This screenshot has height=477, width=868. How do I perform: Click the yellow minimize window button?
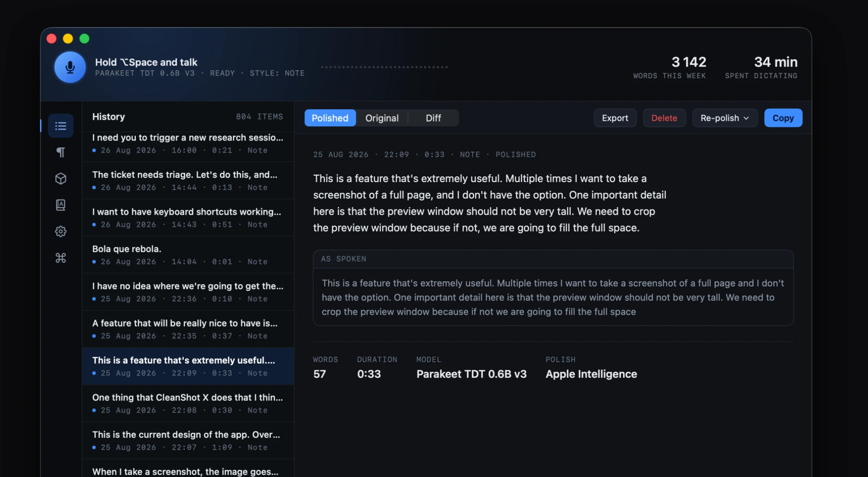[x=68, y=39]
